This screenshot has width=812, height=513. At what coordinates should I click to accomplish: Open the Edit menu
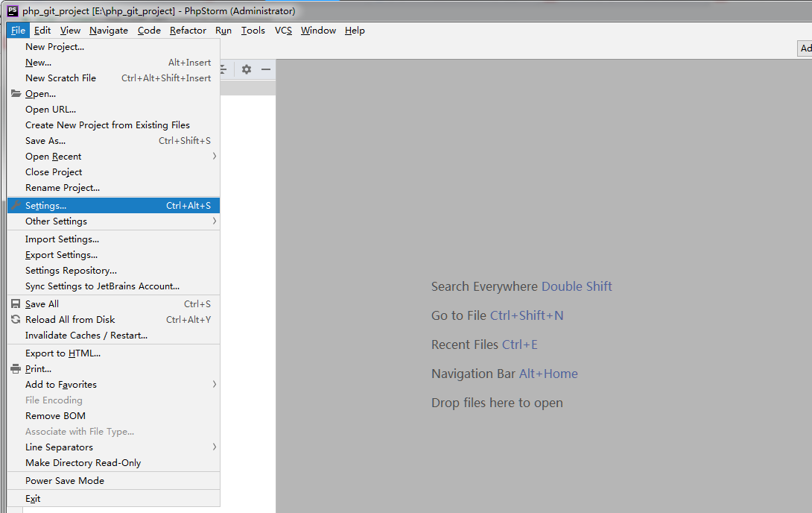[42, 31]
